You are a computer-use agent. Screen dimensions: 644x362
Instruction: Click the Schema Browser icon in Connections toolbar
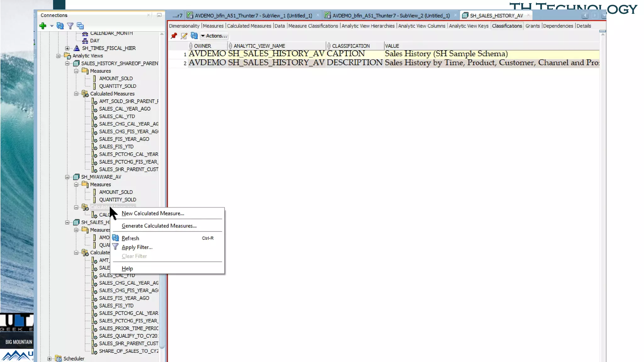pos(80,26)
